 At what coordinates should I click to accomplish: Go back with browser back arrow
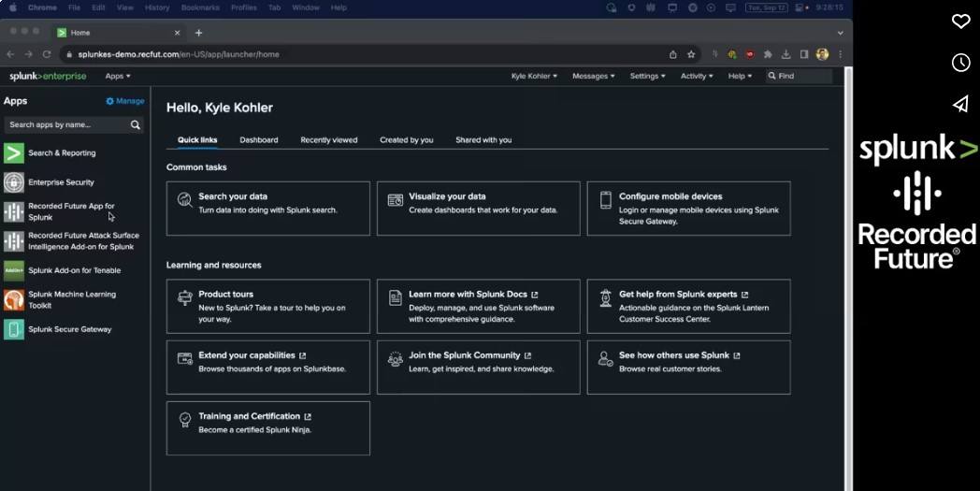[10, 54]
